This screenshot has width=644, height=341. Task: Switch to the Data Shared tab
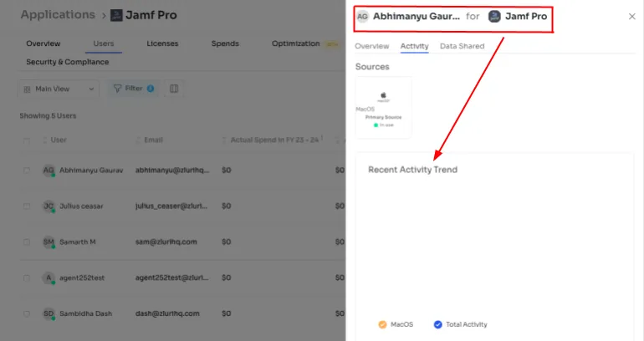pyautogui.click(x=462, y=46)
